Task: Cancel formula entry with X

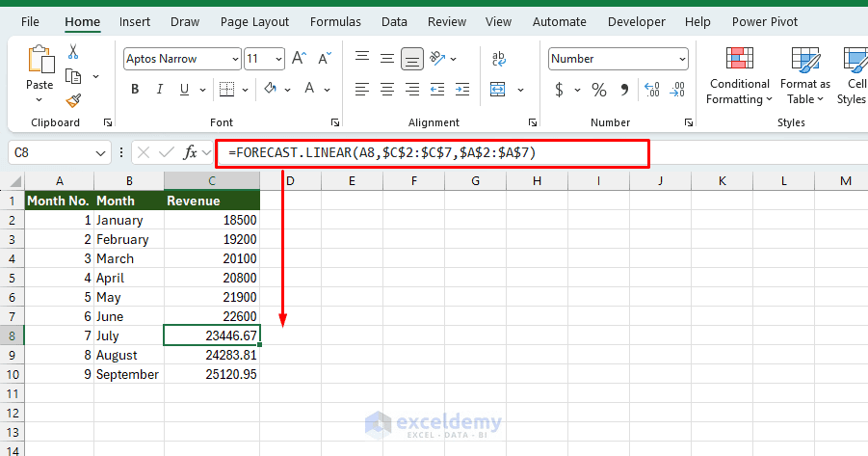Action: [x=144, y=152]
